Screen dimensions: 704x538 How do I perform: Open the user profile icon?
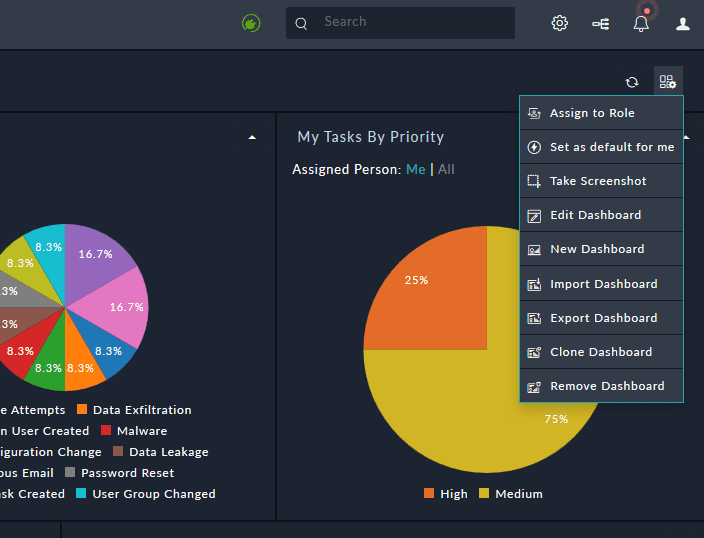click(683, 23)
